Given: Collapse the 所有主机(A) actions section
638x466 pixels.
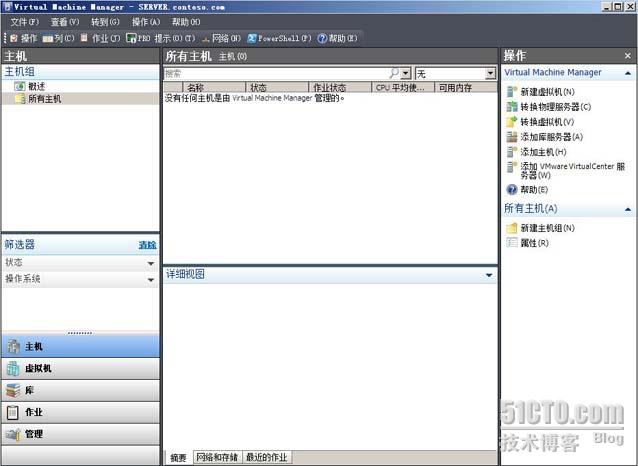Looking at the screenshot, I should tap(628, 209).
